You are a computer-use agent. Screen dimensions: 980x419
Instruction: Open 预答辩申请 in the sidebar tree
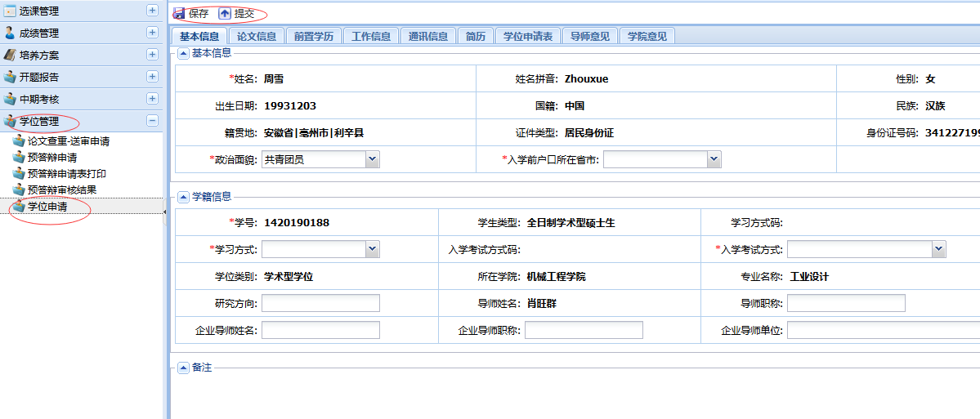tap(51, 158)
